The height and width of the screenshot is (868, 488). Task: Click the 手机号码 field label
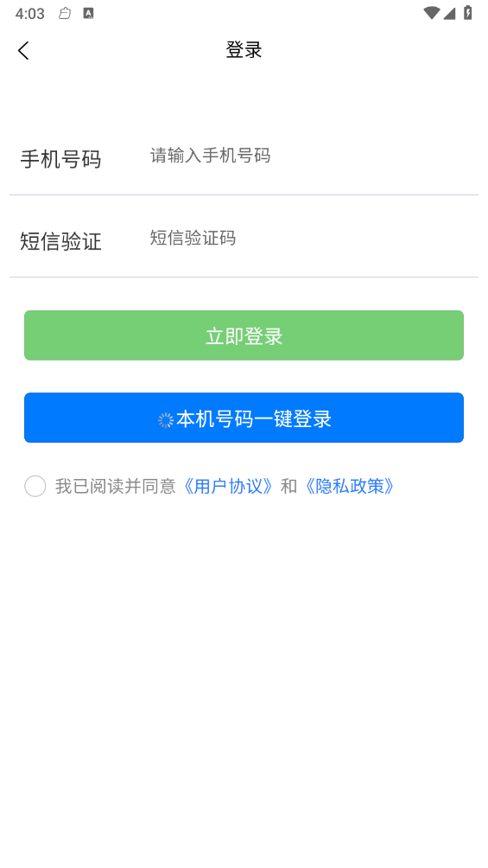[60, 159]
